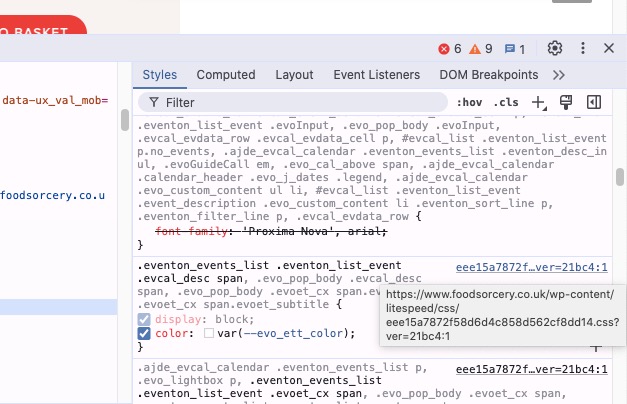Toggle :hov element state panel
This screenshot has height=404, width=627.
(469, 102)
